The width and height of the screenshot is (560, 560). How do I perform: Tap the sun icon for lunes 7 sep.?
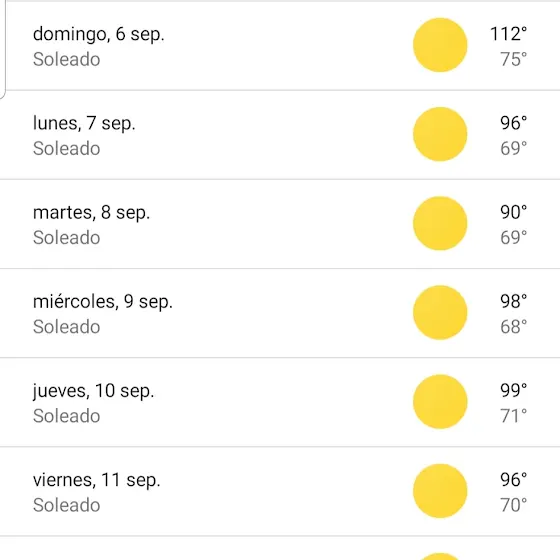pos(440,134)
